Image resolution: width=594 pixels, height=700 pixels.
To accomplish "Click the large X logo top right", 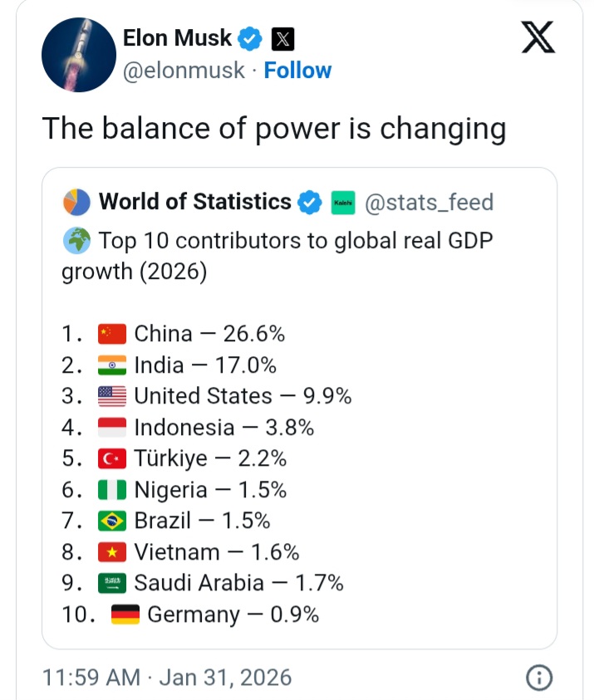I will point(538,37).
